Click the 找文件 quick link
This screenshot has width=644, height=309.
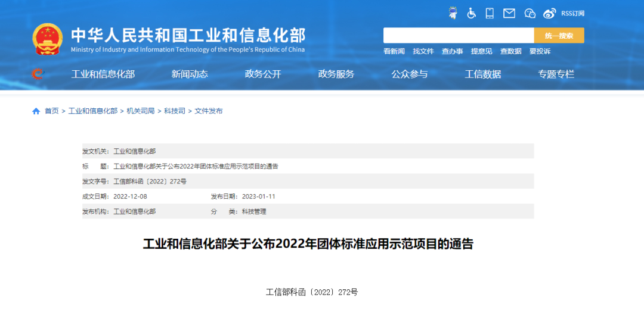pos(423,51)
